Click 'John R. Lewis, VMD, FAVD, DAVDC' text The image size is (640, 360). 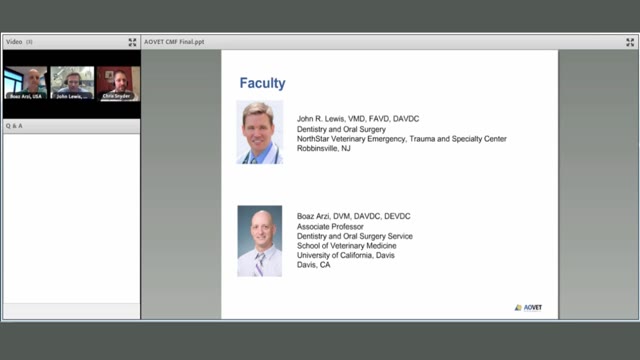tap(358, 119)
